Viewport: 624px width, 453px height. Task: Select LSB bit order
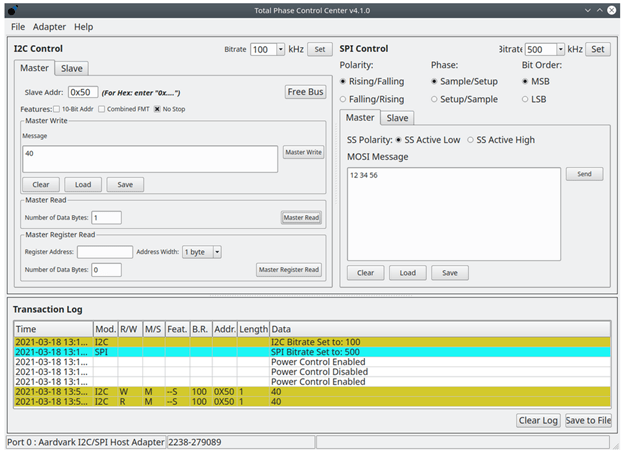point(525,99)
